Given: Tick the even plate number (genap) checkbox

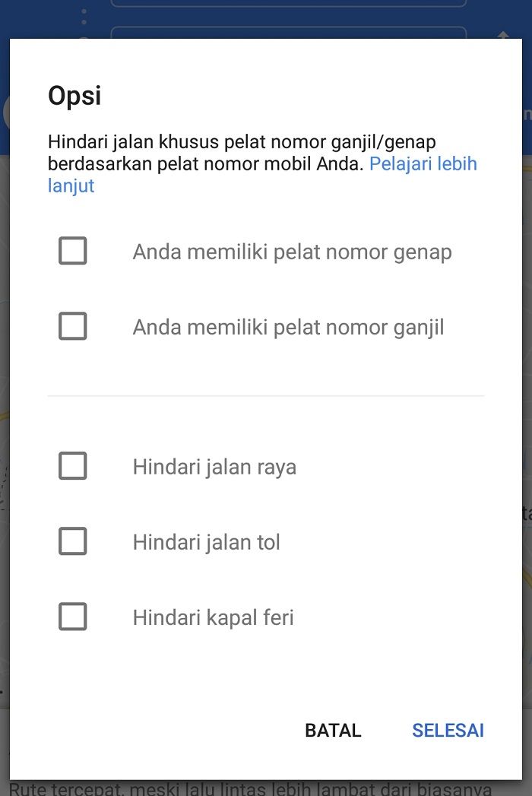Looking at the screenshot, I should (x=73, y=251).
